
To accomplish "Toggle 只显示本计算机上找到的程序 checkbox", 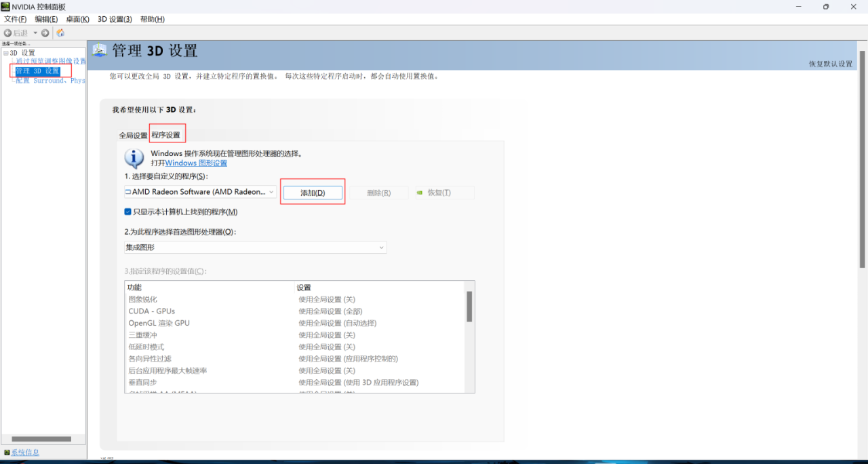I will (127, 211).
